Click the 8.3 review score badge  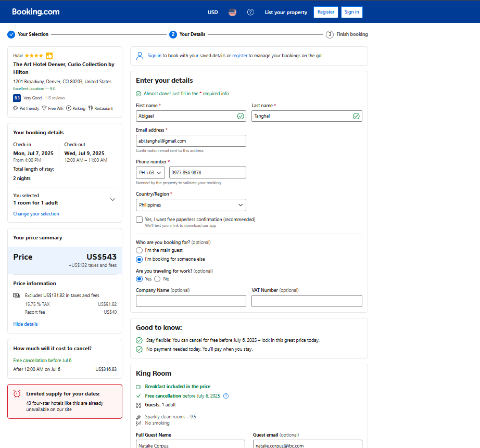(17, 98)
